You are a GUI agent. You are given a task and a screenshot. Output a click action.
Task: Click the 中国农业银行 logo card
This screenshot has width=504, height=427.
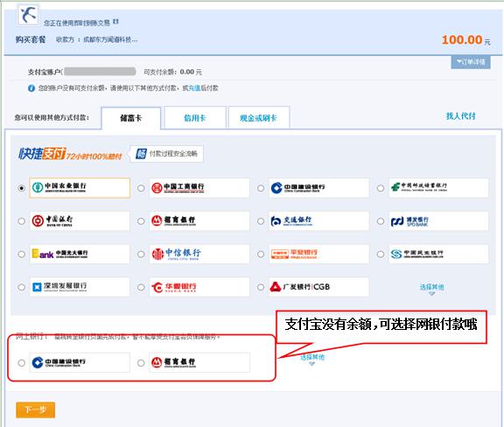tap(80, 188)
